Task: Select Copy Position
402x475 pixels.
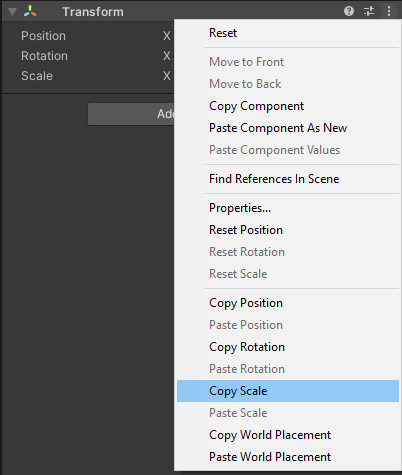Action: (x=288, y=303)
